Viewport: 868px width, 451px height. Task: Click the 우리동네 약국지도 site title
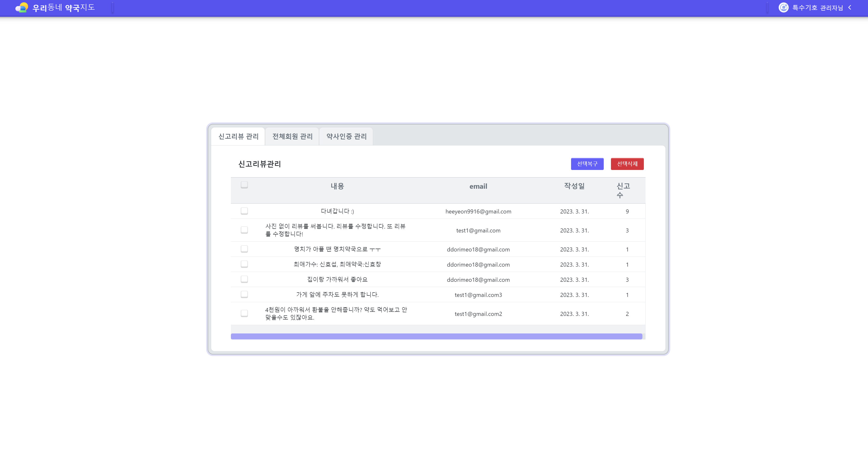click(63, 7)
